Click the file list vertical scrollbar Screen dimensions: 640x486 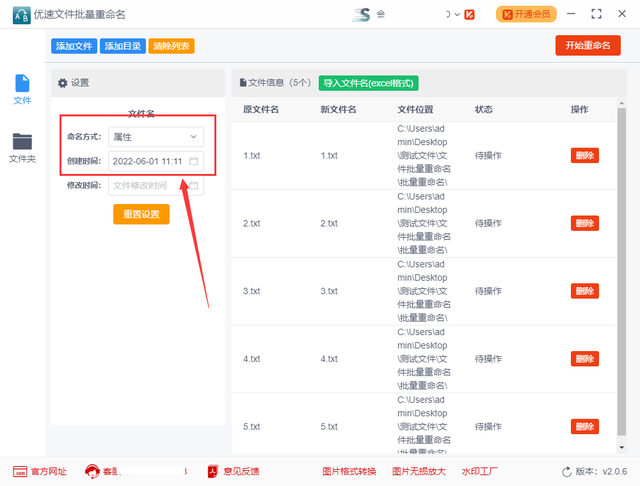621,272
